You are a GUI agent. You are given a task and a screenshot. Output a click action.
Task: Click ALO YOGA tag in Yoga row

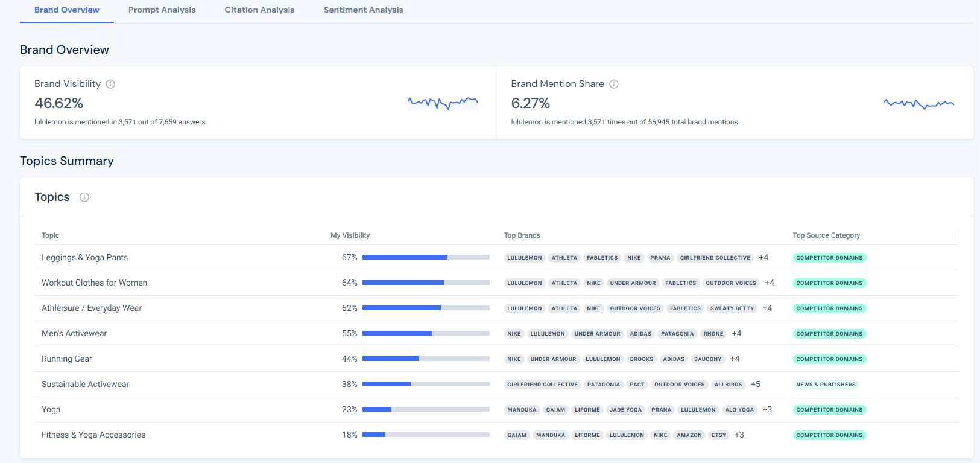740,410
